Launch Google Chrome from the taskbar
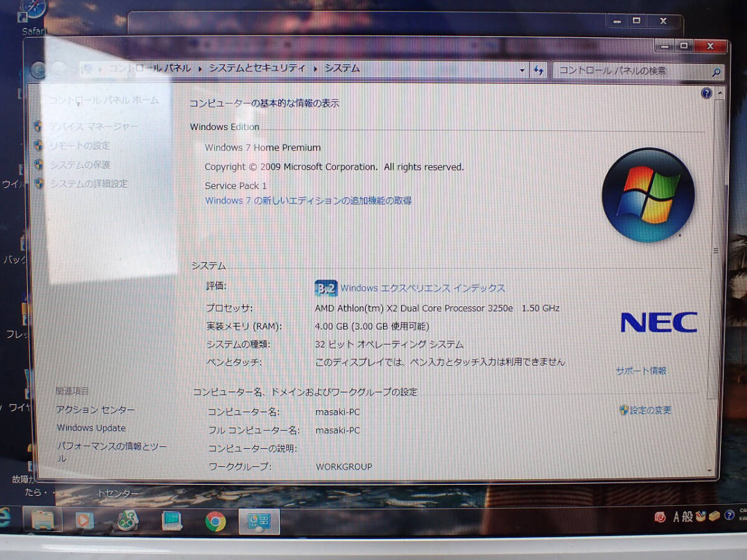747x560 pixels. tap(215, 521)
